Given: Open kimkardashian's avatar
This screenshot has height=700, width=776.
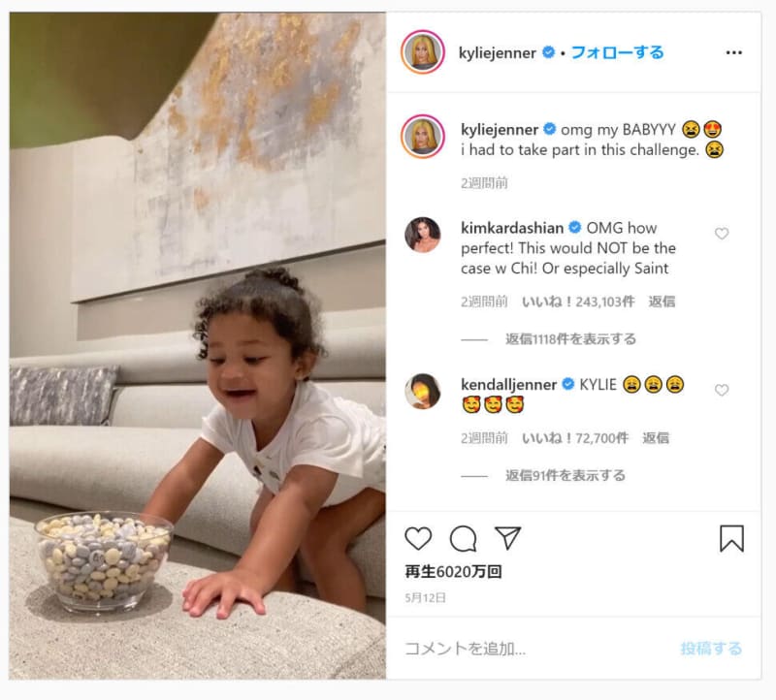Looking at the screenshot, I should 423,235.
